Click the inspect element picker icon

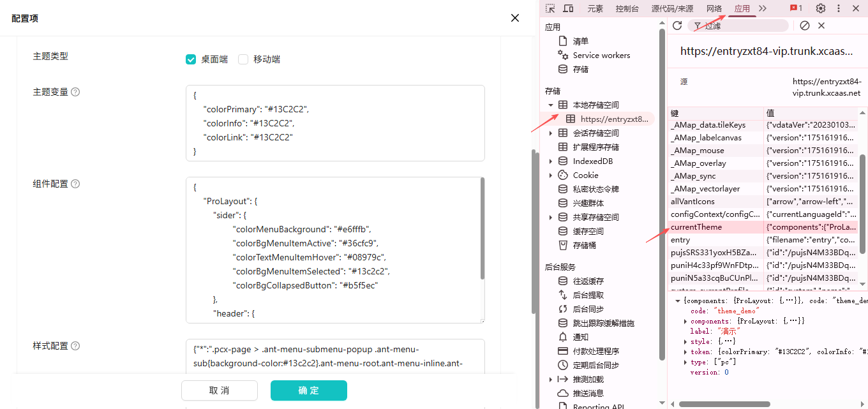(x=550, y=8)
